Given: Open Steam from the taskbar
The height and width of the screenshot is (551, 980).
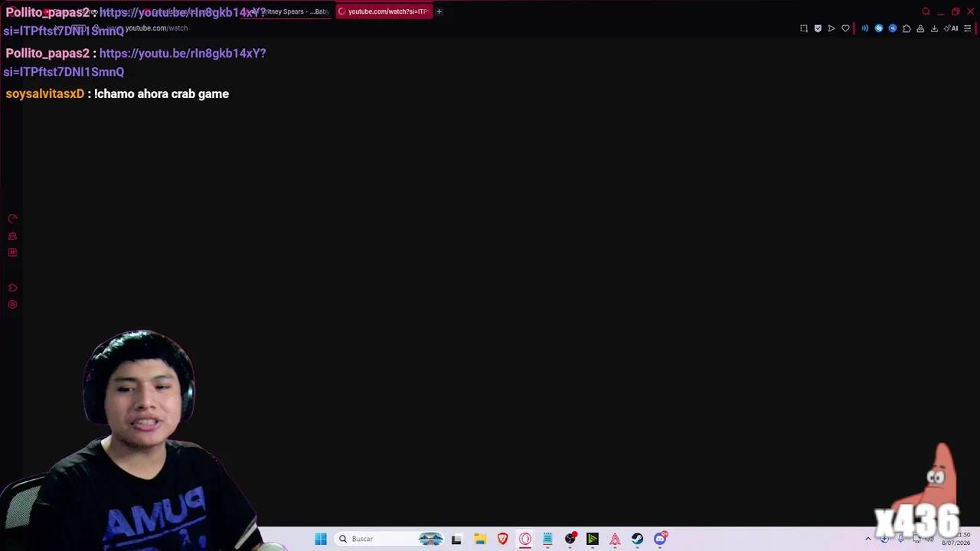Looking at the screenshot, I should click(x=638, y=539).
